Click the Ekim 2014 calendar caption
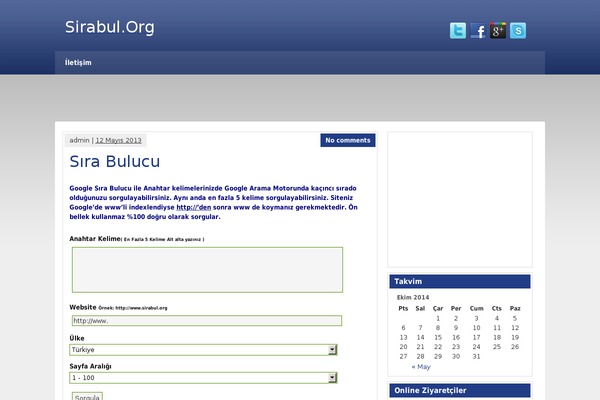Image resolution: width=600 pixels, height=400 pixels. pyautogui.click(x=413, y=297)
